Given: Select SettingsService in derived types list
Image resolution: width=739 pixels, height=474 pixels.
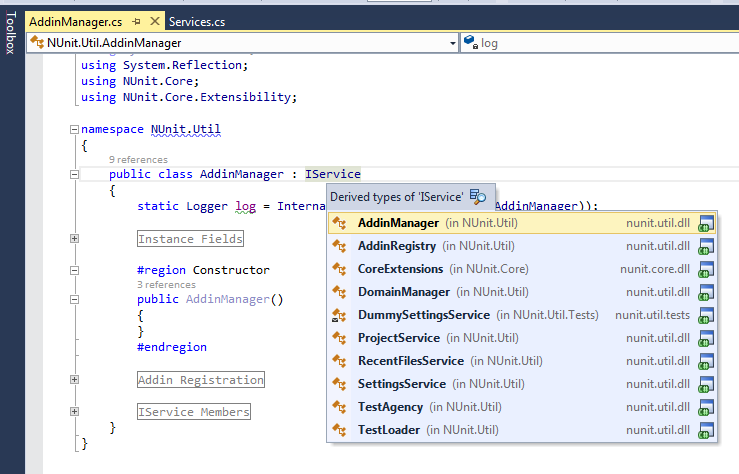Looking at the screenshot, I should pos(522,384).
